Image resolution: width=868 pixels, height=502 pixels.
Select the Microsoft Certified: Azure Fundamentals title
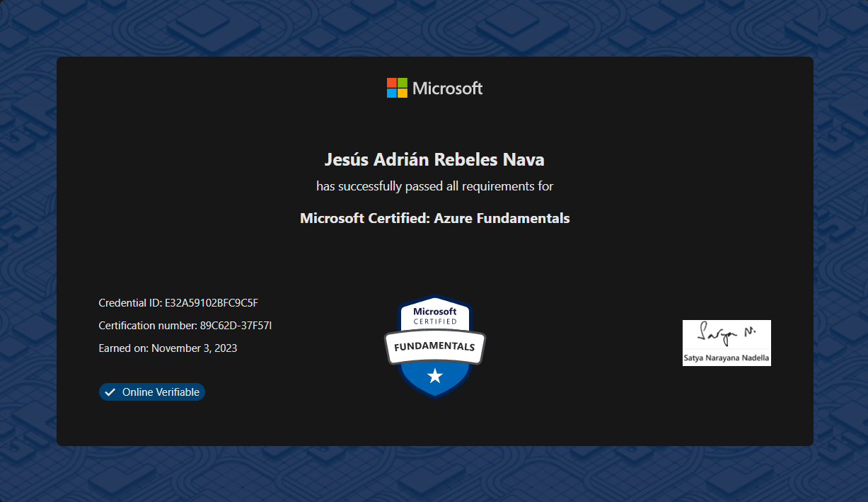pos(434,218)
